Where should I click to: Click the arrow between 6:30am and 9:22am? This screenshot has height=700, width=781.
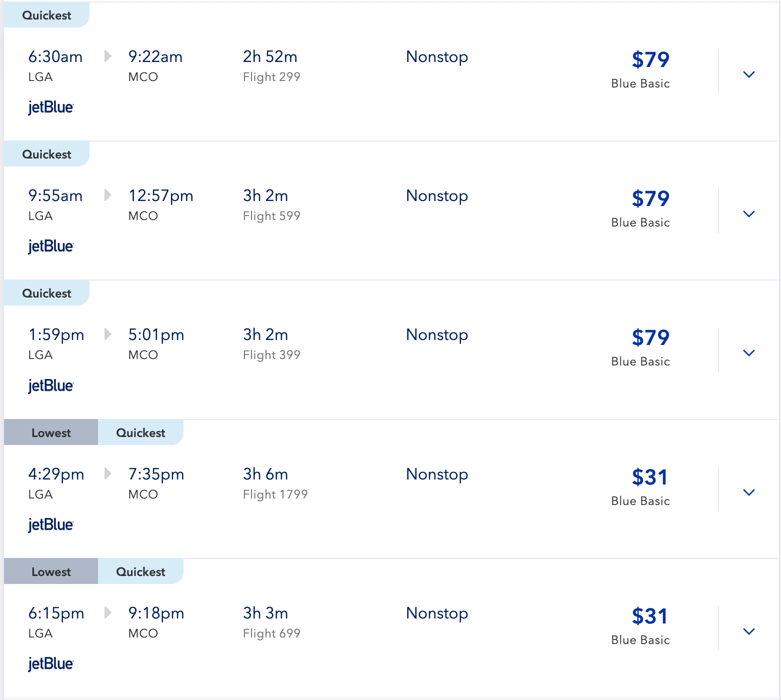coord(107,56)
